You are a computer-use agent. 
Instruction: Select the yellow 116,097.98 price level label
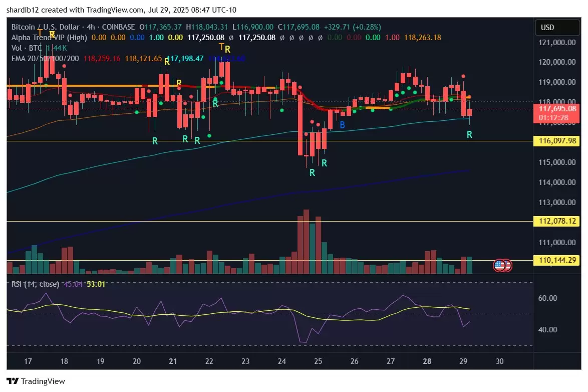click(x=557, y=141)
